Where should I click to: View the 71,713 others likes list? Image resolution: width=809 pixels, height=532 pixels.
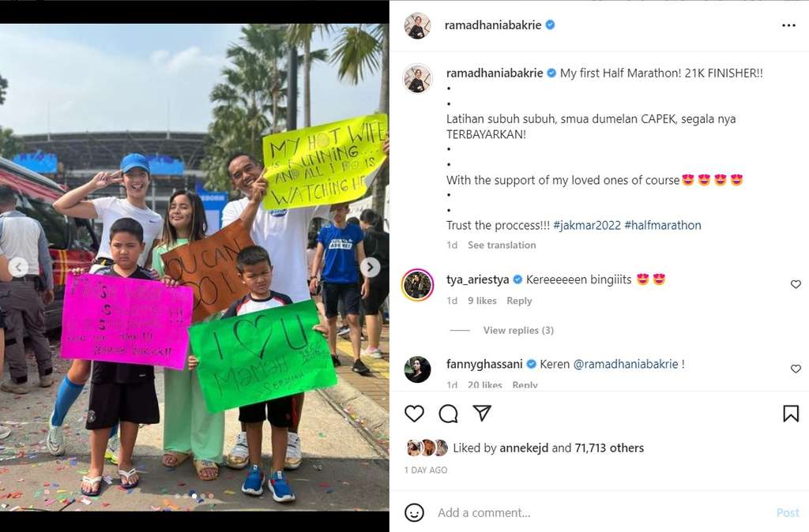coord(609,448)
